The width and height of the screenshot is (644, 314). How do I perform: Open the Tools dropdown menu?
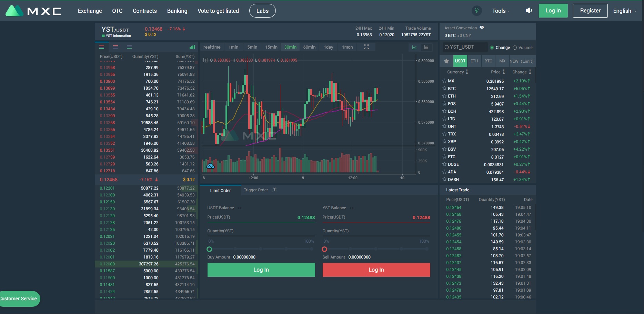pos(501,11)
